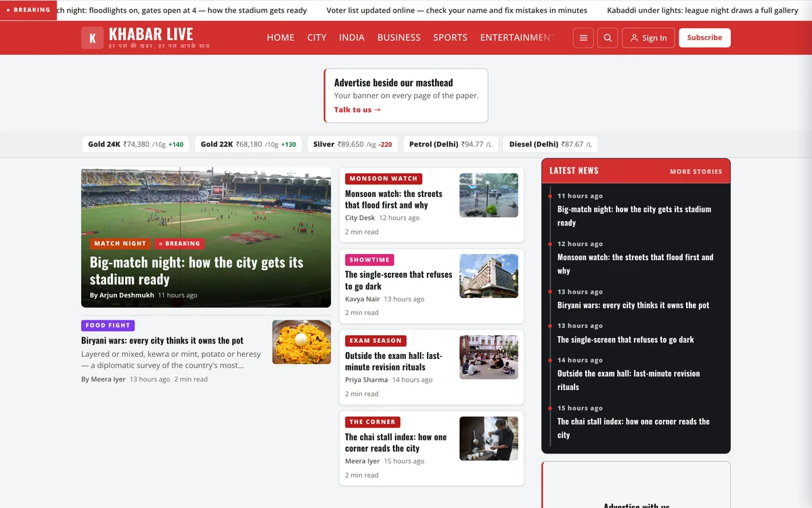Click the Petrol (Delhi) price chip

(451, 144)
